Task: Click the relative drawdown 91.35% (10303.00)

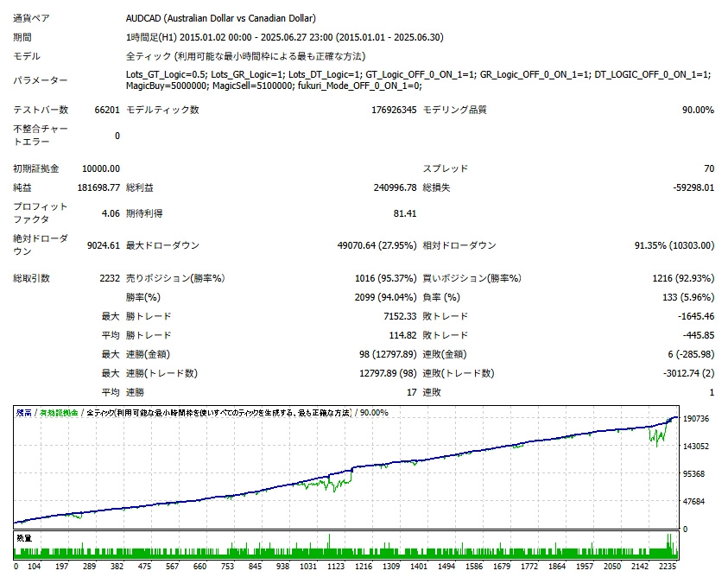Action: 674,245
